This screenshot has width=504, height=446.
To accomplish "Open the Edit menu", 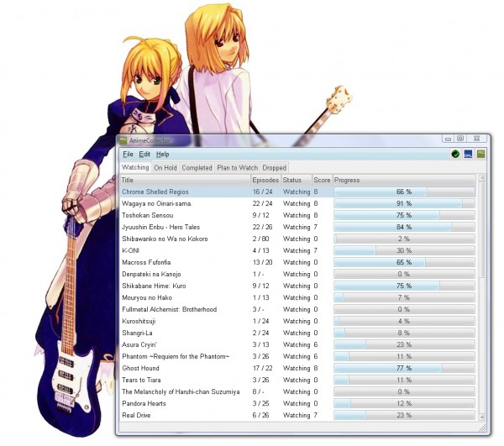I will tap(144, 155).
